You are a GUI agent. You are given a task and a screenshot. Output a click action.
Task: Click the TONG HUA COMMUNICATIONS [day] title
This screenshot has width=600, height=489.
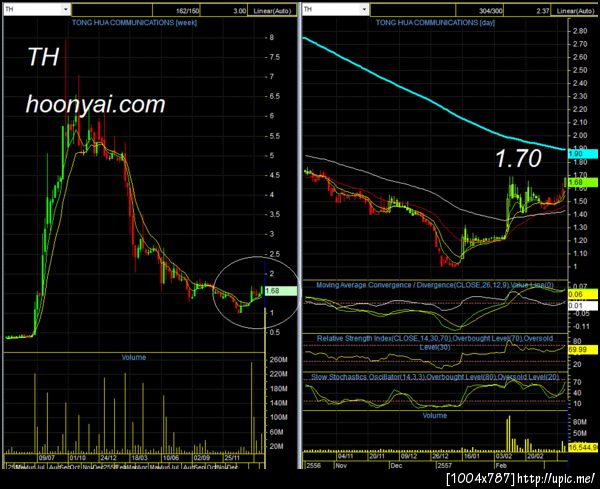[x=435, y=23]
